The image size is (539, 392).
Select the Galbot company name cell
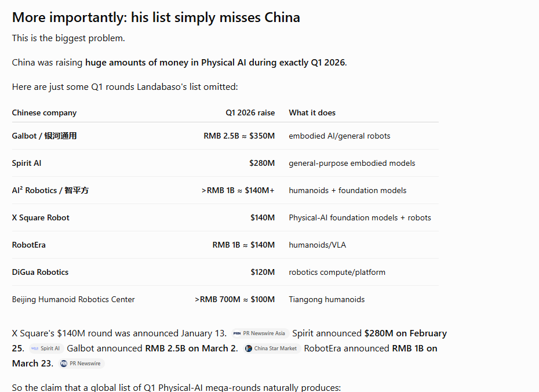point(45,136)
